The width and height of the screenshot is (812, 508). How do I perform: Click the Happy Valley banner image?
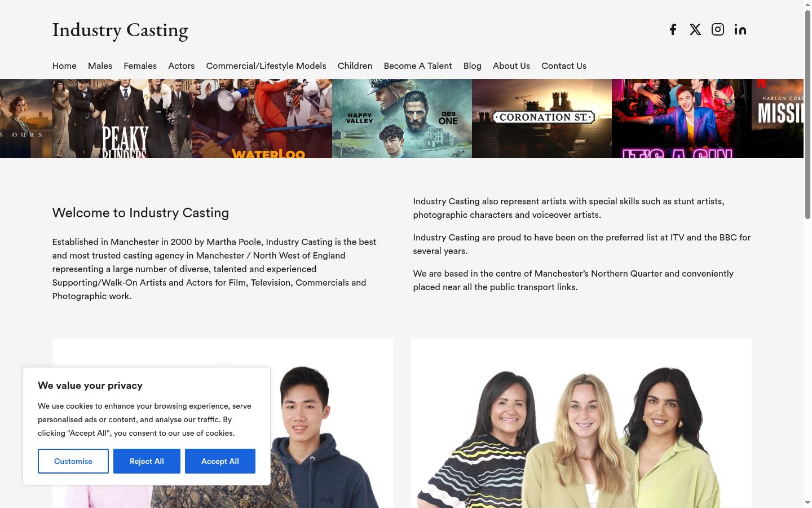[x=402, y=119]
